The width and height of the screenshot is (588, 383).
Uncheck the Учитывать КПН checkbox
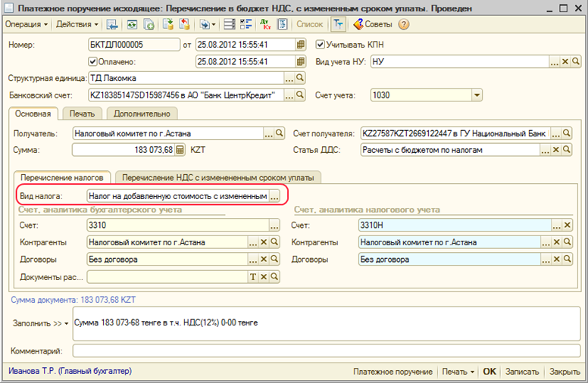tap(320, 45)
